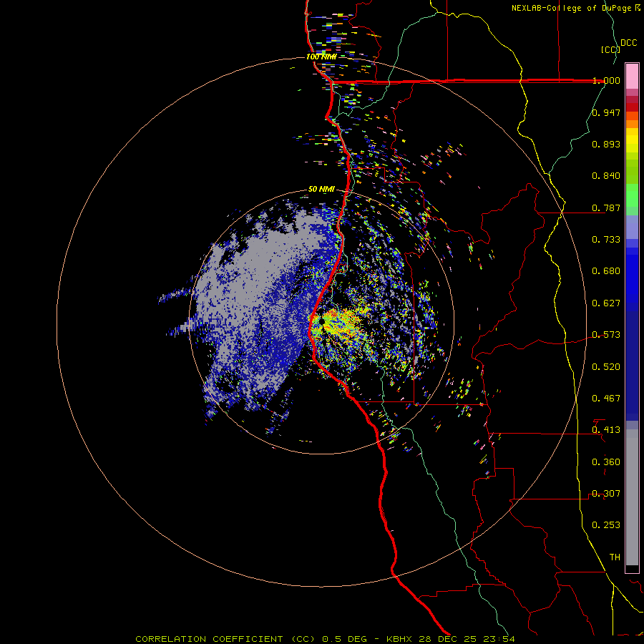This screenshot has width=644, height=644.
Task: Click the 100 NMI range ring label
Action: (321, 57)
